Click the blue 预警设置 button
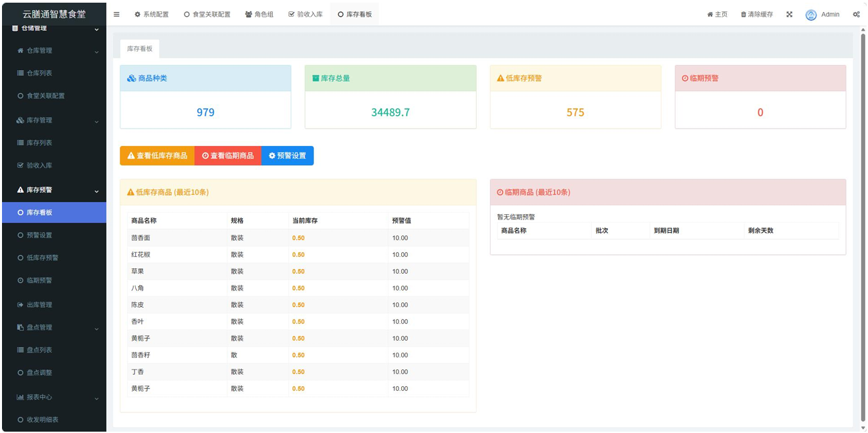 pyautogui.click(x=287, y=155)
